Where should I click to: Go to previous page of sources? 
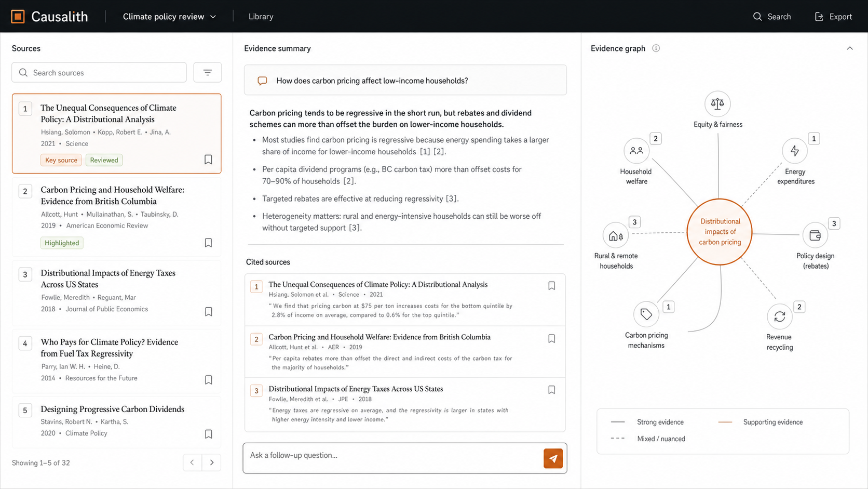192,462
